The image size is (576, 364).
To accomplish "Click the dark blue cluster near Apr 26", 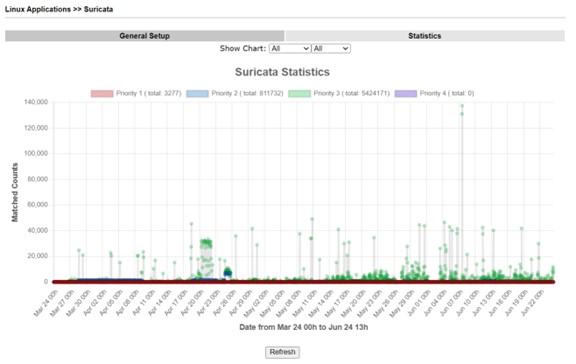I will click(x=228, y=272).
